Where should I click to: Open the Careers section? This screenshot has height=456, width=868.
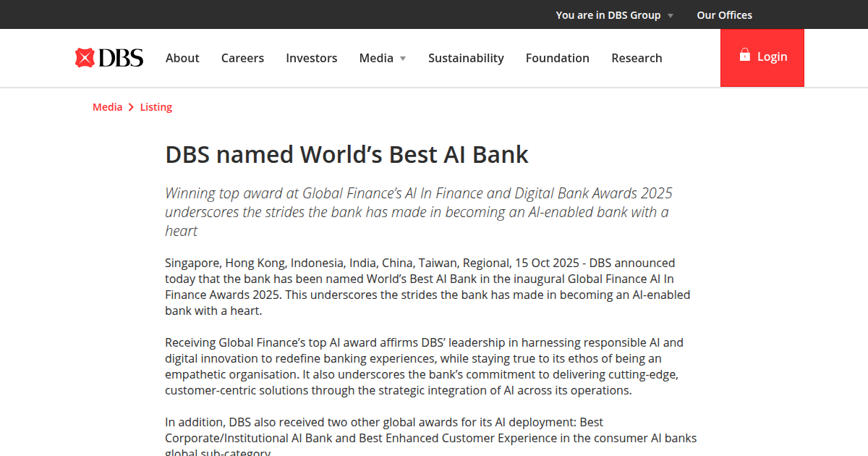click(x=242, y=58)
